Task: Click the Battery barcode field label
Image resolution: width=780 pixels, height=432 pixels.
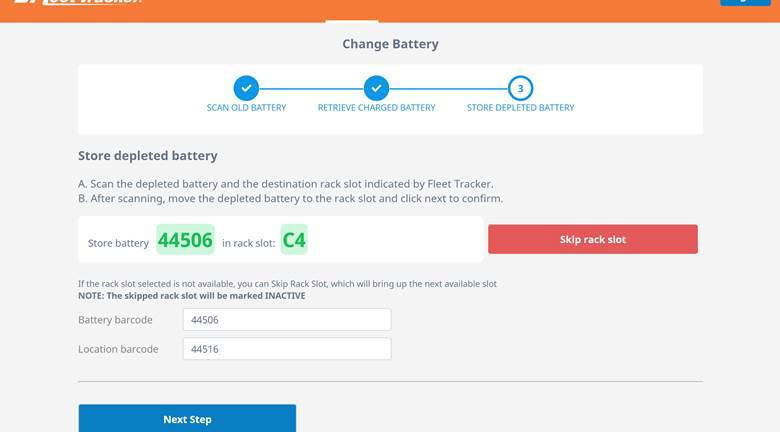Action: coord(115,320)
